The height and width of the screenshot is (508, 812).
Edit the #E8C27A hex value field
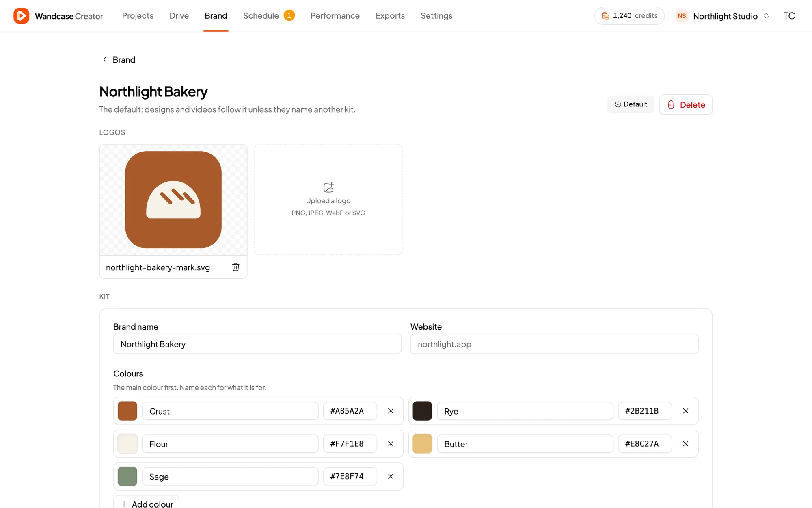click(645, 444)
